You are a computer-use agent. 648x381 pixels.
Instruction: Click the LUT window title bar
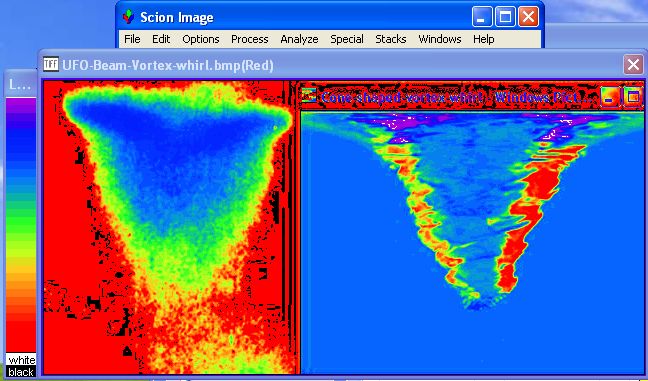coord(21,84)
